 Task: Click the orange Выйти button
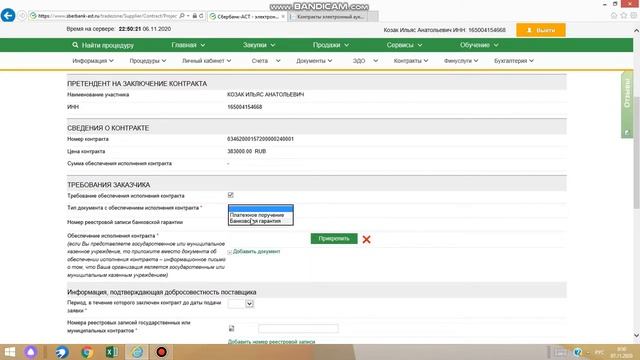540,30
